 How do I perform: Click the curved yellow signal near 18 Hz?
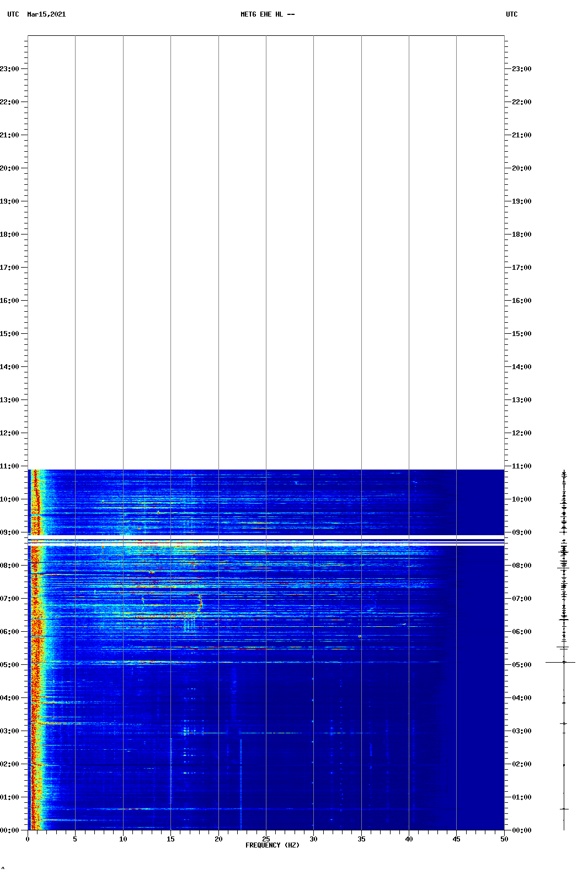200,602
